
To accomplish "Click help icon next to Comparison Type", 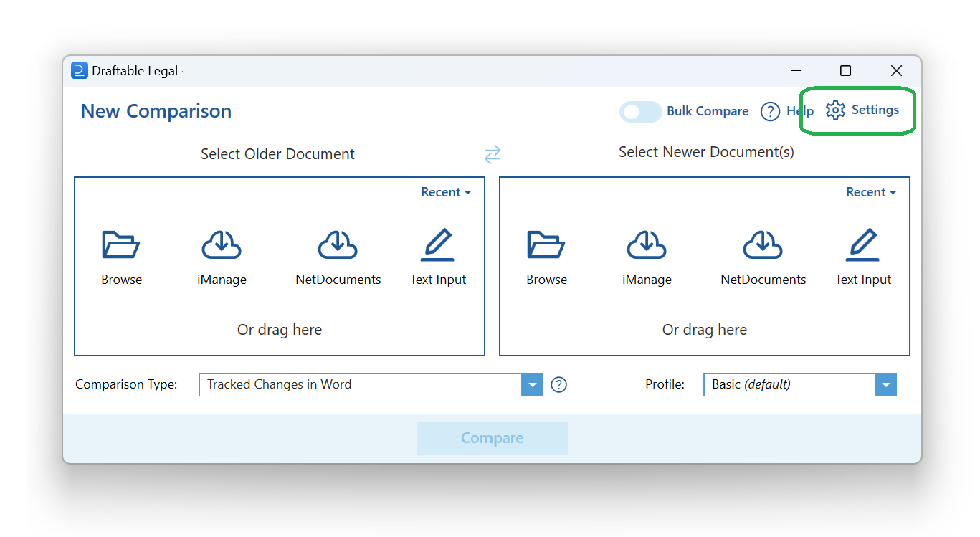I will tap(558, 385).
